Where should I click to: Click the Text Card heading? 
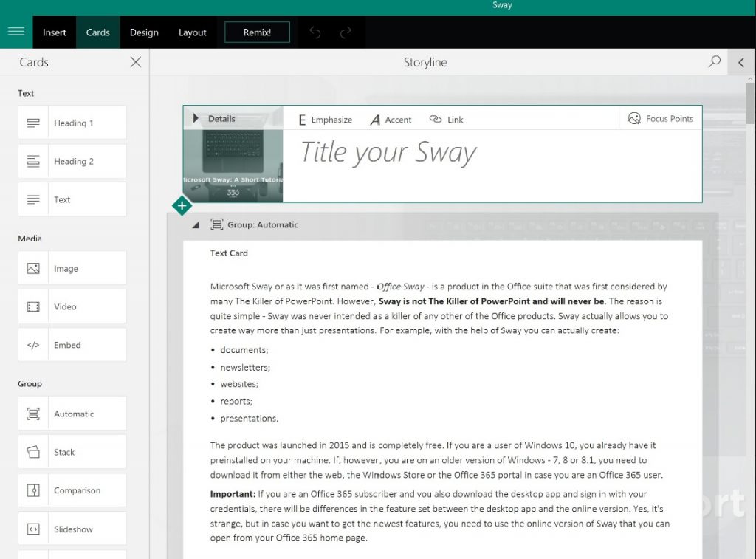(x=229, y=253)
